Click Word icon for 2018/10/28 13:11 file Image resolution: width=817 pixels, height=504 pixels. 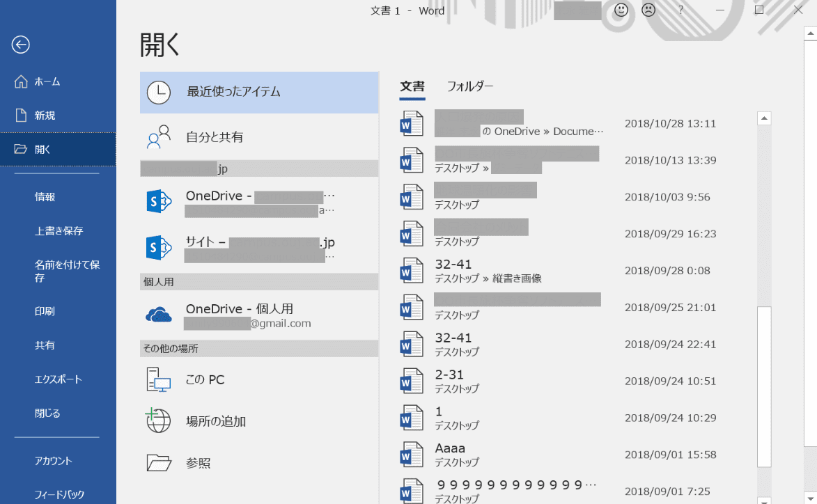click(x=412, y=123)
